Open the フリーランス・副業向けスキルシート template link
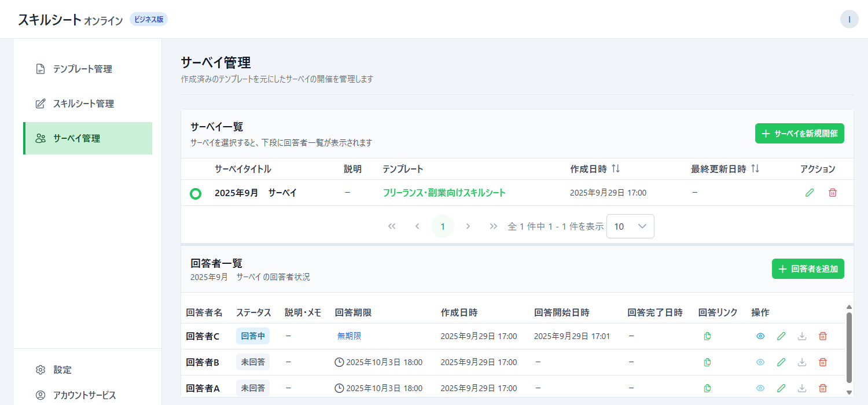The image size is (868, 405). coord(444,193)
